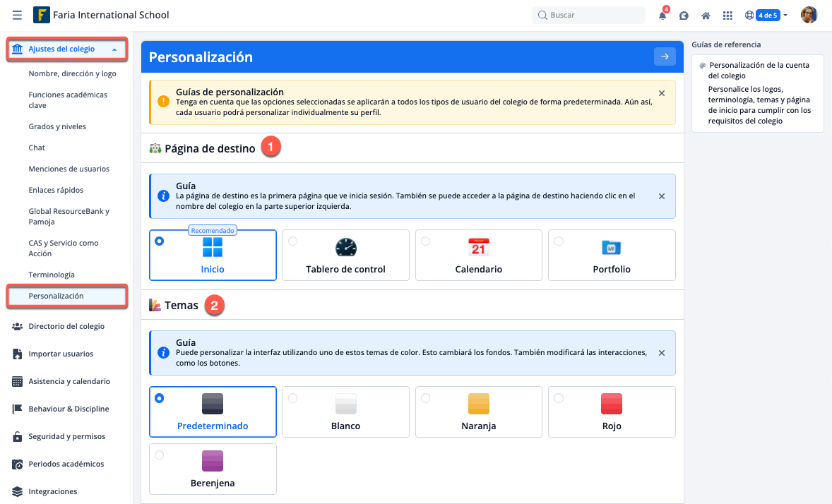Click the blue arrow button in Personalización header

665,57
